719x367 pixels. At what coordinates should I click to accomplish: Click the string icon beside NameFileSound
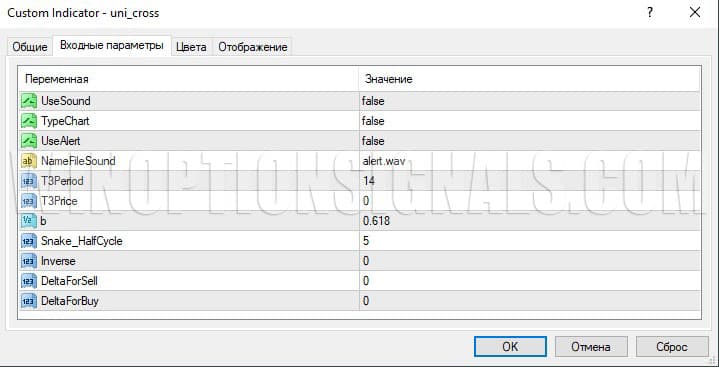29,161
